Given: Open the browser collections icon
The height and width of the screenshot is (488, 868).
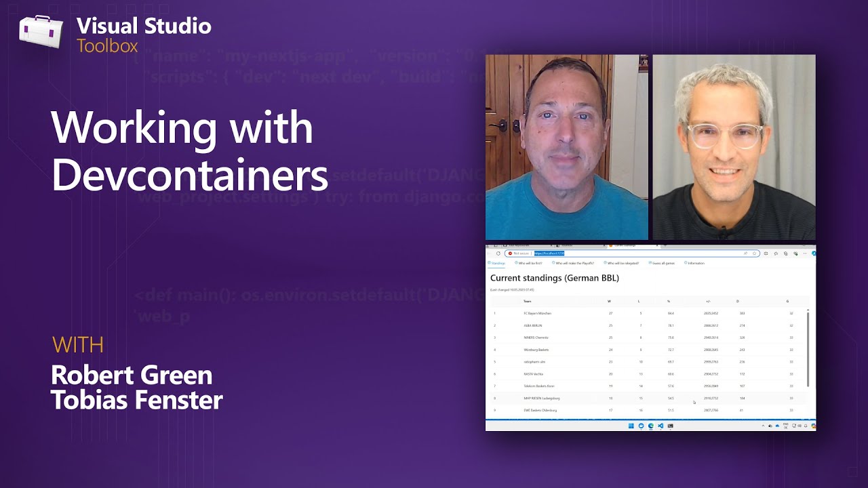Looking at the screenshot, I should tap(785, 253).
